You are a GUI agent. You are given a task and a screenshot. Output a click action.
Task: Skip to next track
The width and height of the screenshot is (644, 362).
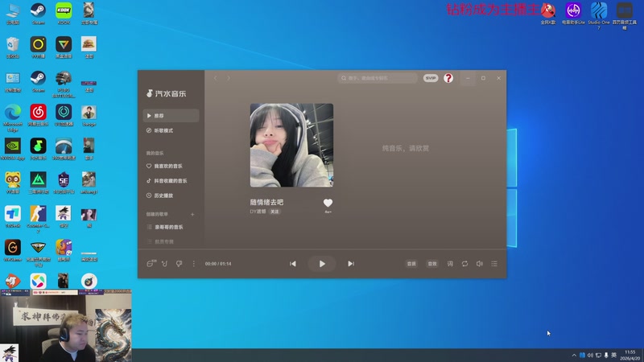(351, 264)
